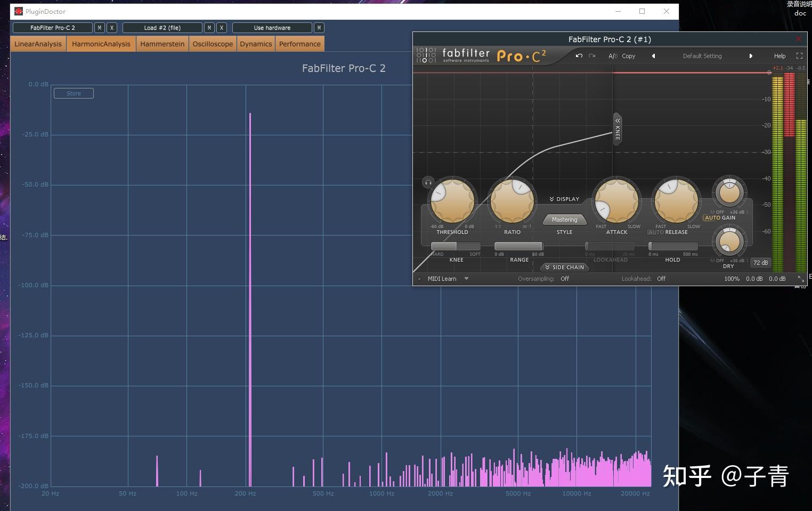Click the Threshold knob

click(x=452, y=201)
